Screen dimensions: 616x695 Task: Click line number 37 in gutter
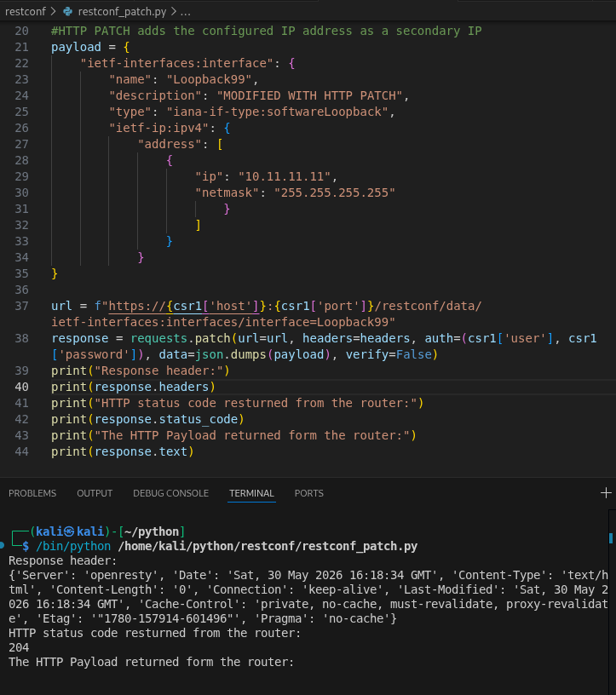point(21,307)
